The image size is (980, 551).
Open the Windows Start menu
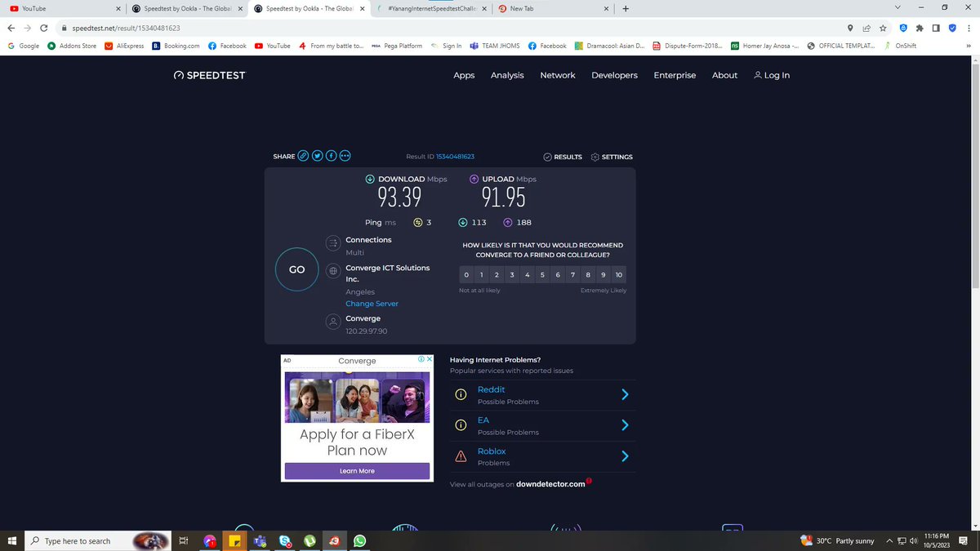[11, 540]
